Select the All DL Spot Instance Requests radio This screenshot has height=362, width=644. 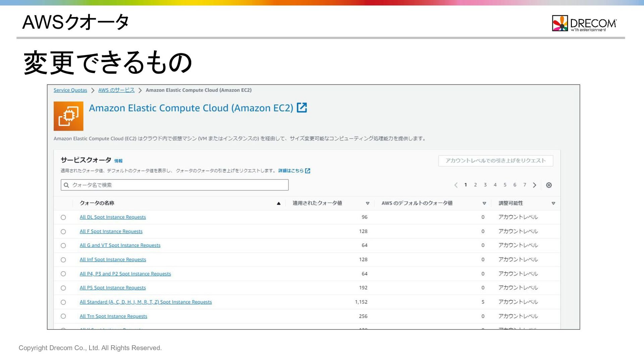coord(63,217)
